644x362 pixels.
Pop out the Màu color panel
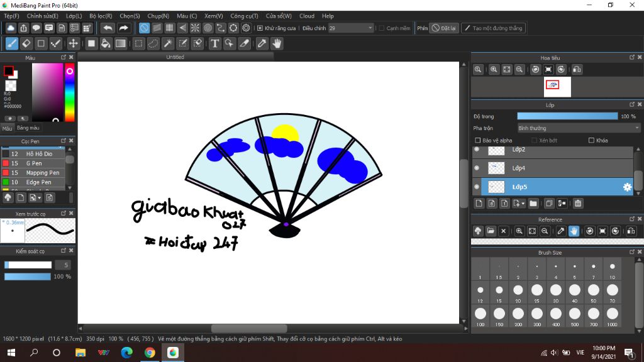pos(64,57)
